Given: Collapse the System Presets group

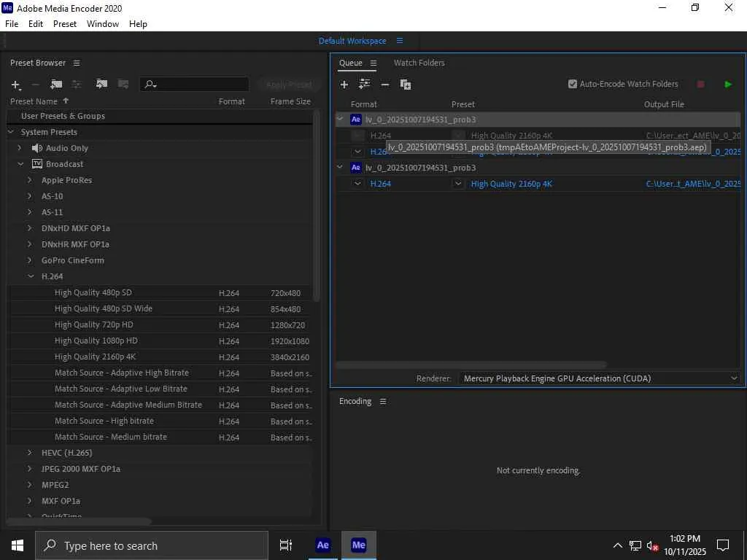Looking at the screenshot, I should 10,132.
